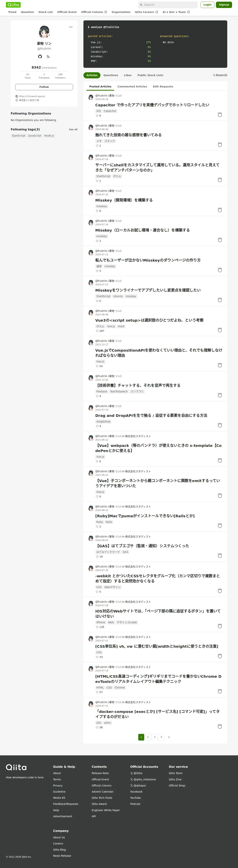238x868 pixels.
Task: Open the Commented Articles tab
Action: [132, 87]
